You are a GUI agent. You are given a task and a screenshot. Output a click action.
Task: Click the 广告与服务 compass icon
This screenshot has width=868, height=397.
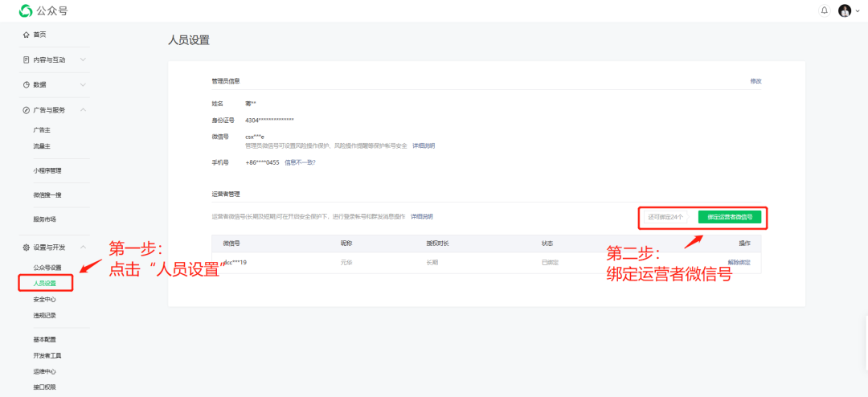coord(27,109)
